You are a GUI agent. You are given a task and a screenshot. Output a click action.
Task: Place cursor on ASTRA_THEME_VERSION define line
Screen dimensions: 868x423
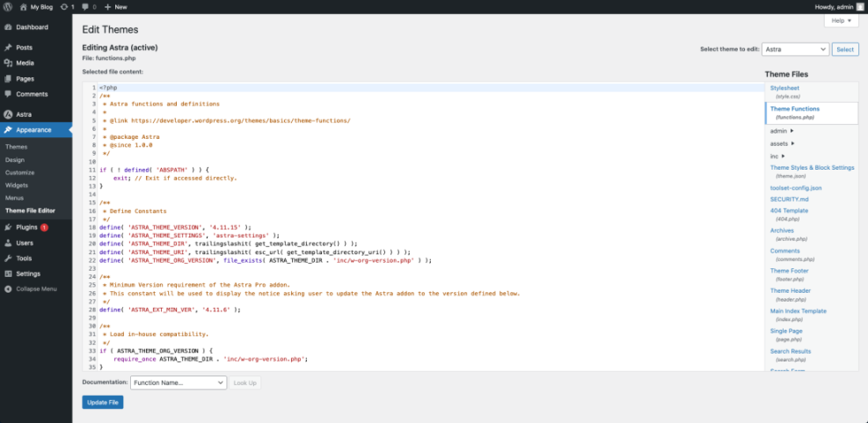pyautogui.click(x=176, y=227)
